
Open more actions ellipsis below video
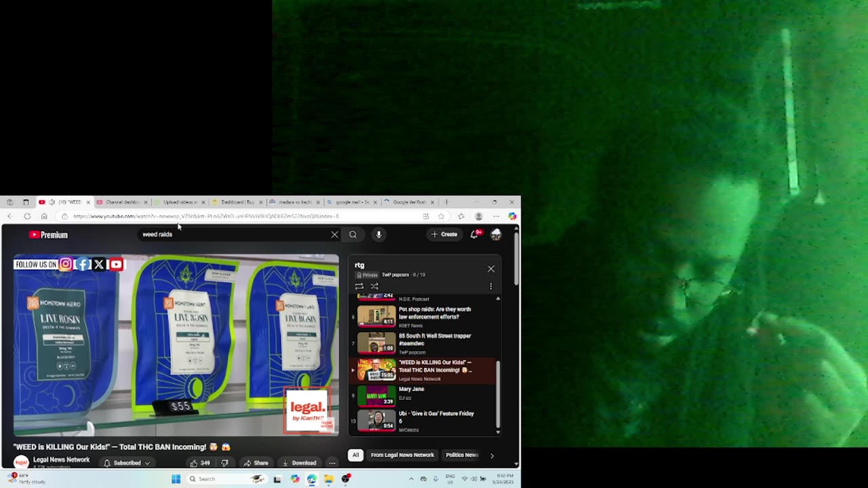click(x=332, y=463)
